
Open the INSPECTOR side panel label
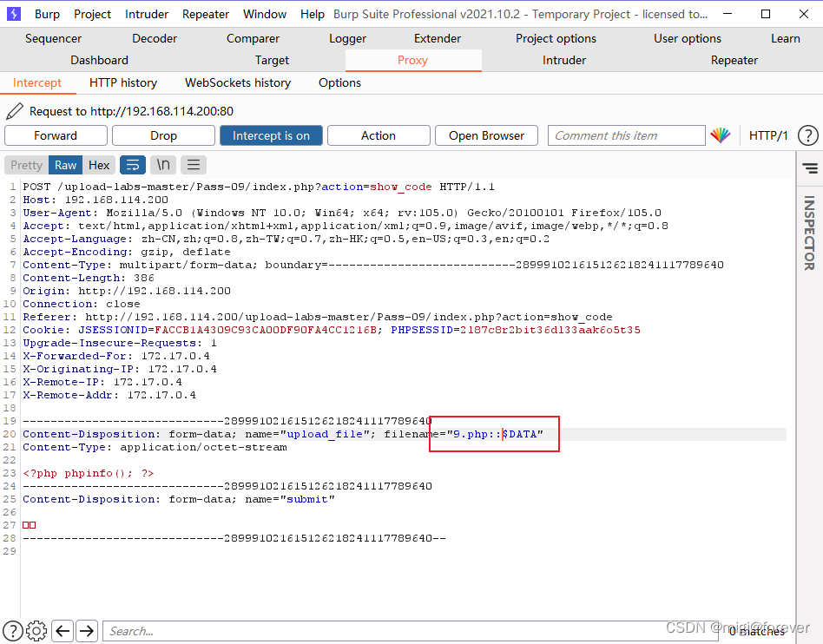point(809,233)
